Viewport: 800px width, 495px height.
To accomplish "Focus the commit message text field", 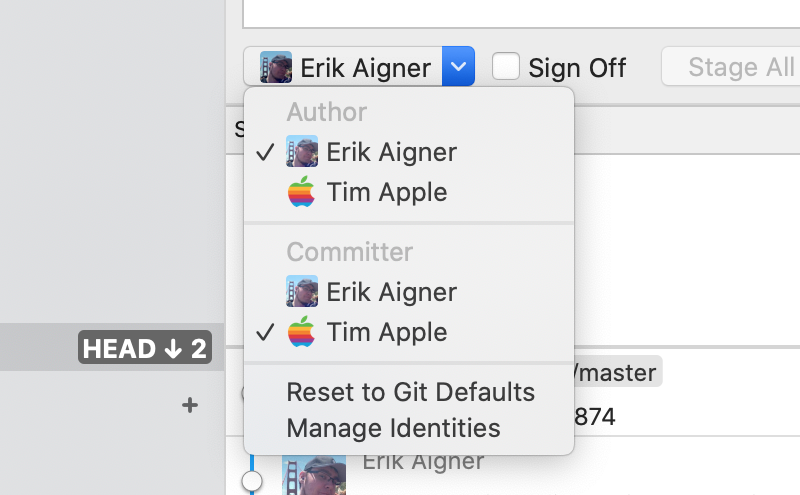I will point(520,12).
